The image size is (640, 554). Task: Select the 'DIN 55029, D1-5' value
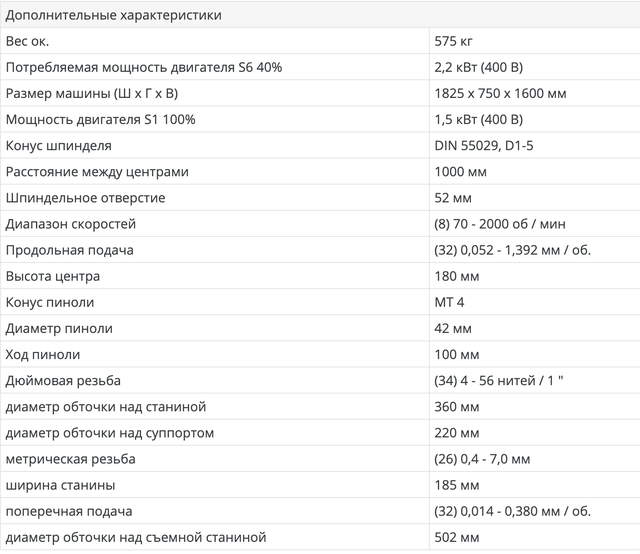pos(472,146)
